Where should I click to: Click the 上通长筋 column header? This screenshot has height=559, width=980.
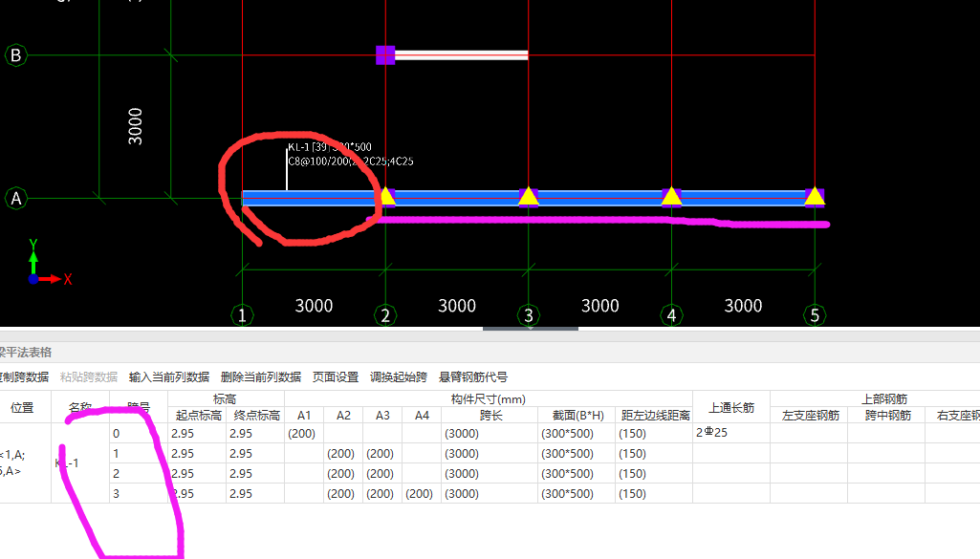[731, 407]
